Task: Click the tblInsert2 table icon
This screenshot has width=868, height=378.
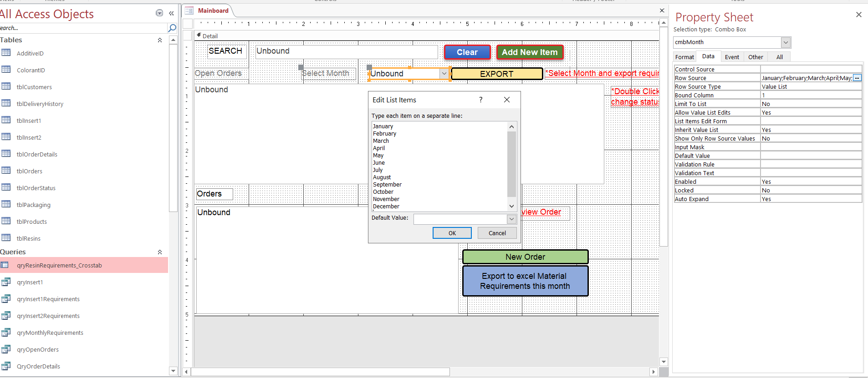Action: [x=6, y=137]
